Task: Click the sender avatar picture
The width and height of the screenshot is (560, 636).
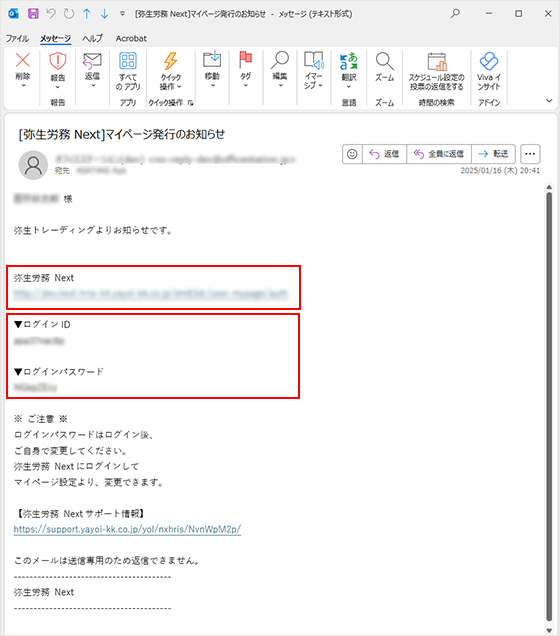Action: coord(33,165)
